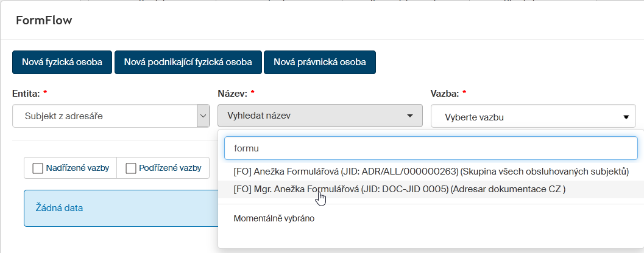The width and height of the screenshot is (644, 253).
Task: Click the Nová fyzická osoba button
Action: (x=62, y=62)
